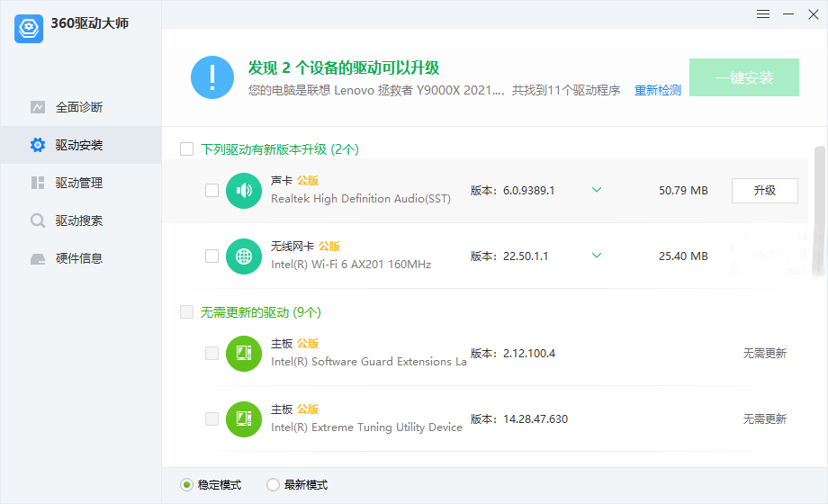Expand version dropdown for Realtek audio driver
The height and width of the screenshot is (504, 828).
[x=596, y=190]
